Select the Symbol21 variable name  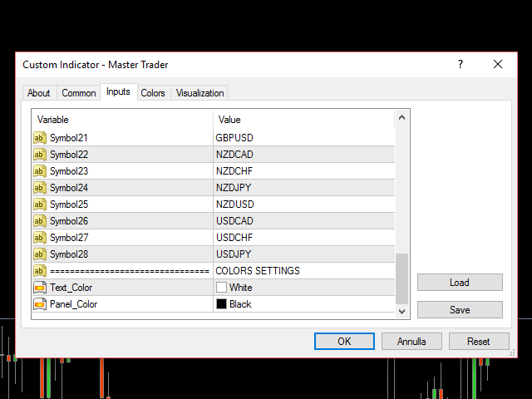tap(69, 138)
